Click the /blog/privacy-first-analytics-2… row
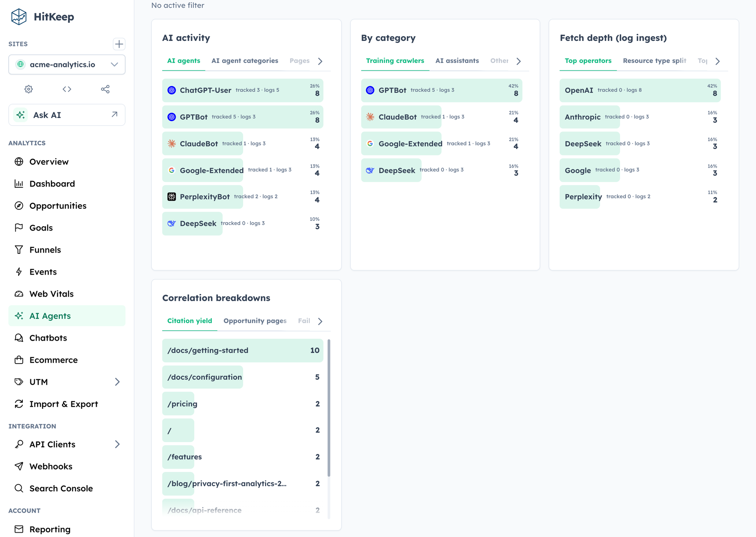The width and height of the screenshot is (756, 537). click(243, 484)
